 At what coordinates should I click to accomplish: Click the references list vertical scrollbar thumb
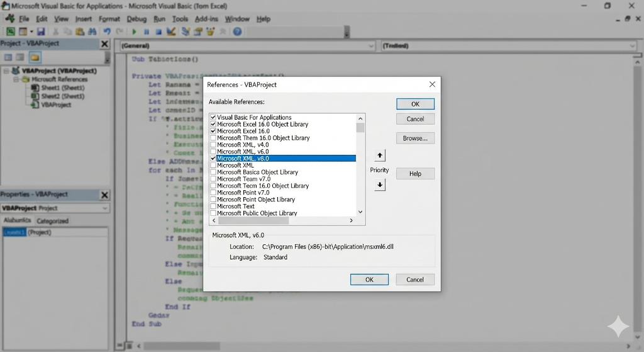point(360,127)
